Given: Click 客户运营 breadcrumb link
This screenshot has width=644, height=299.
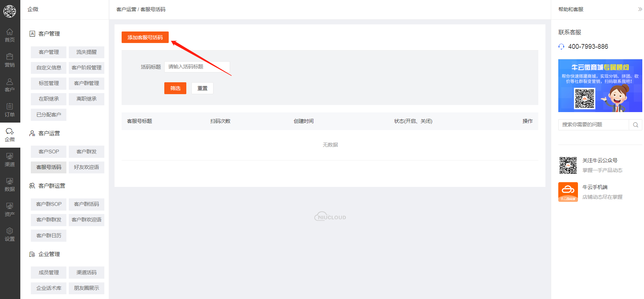Looking at the screenshot, I should click(126, 9).
